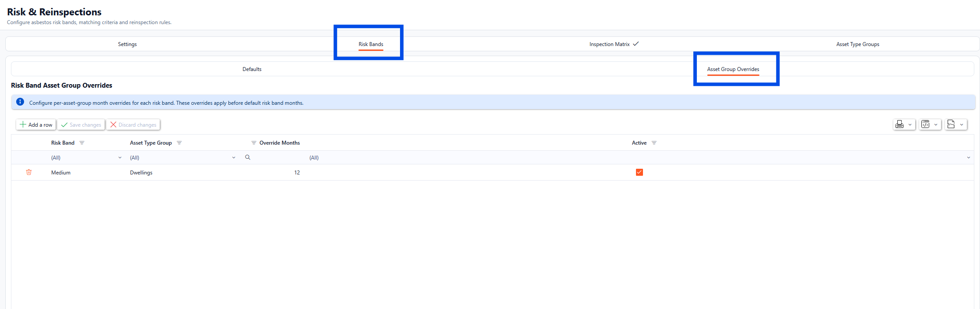The height and width of the screenshot is (309, 980).
Task: Delete the Medium Dwellings row with trash icon
Action: click(x=29, y=172)
